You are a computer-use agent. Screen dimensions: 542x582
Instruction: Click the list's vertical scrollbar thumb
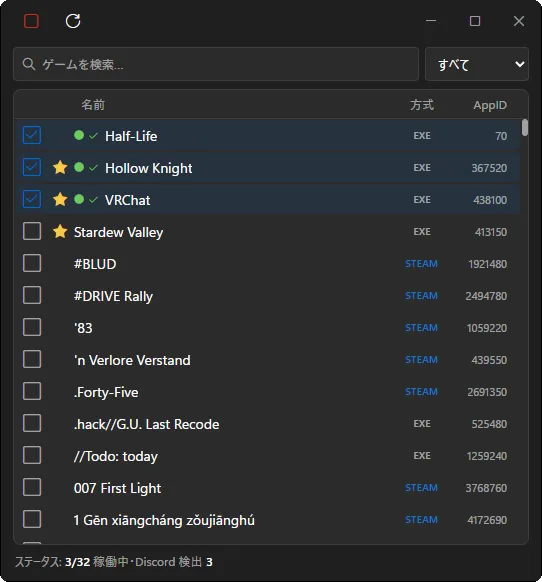pos(525,127)
